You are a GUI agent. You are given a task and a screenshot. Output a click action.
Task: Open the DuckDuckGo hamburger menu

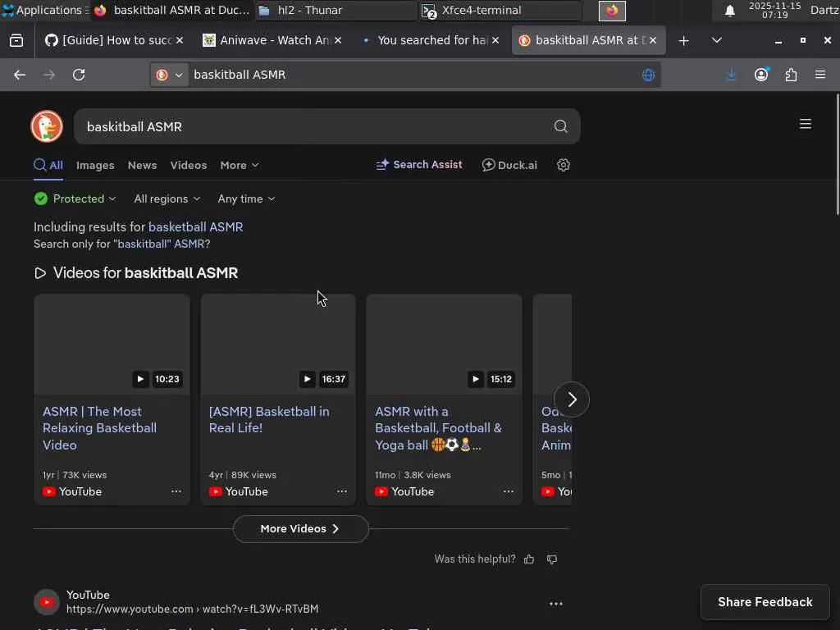pyautogui.click(x=806, y=125)
